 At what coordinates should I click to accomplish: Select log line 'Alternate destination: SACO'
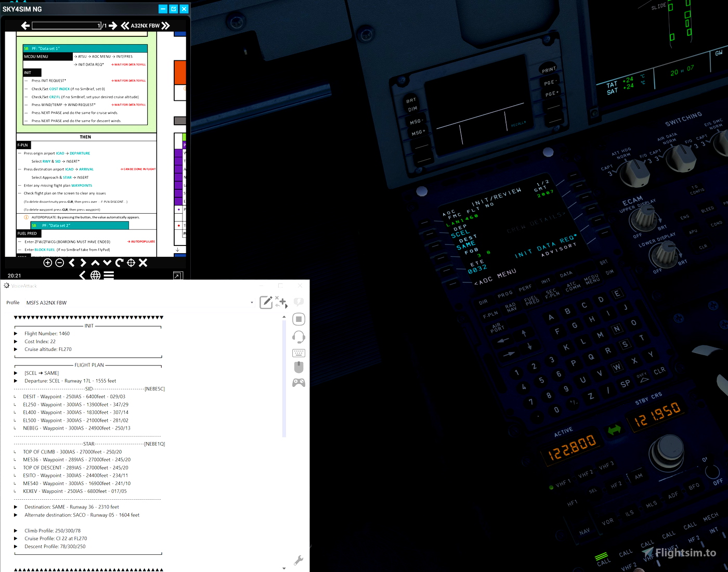(x=82, y=515)
